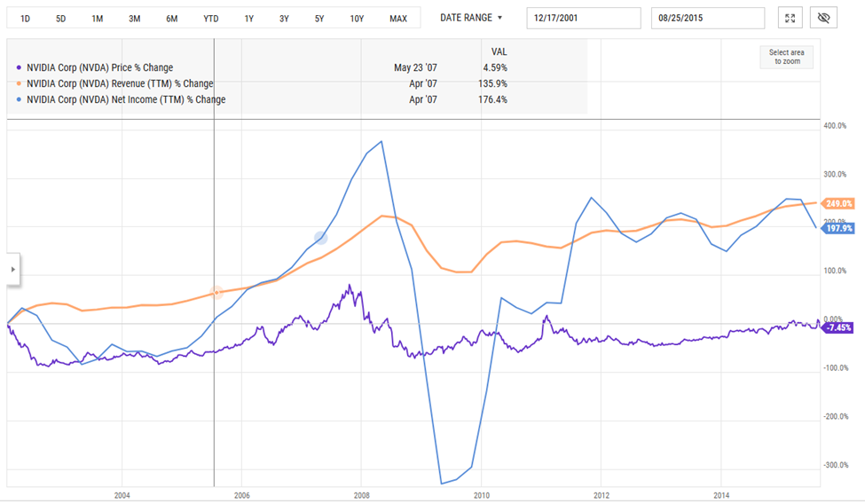Expand the left side panel arrow

12,269
